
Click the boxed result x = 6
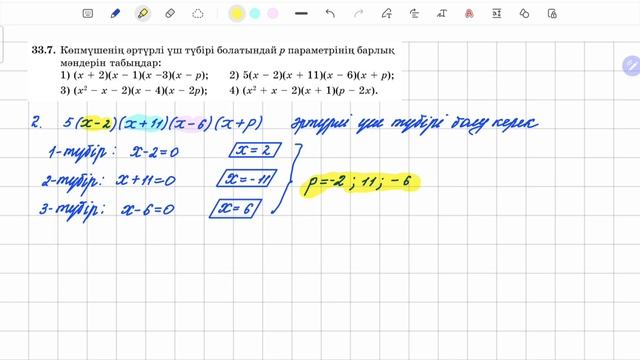[236, 208]
